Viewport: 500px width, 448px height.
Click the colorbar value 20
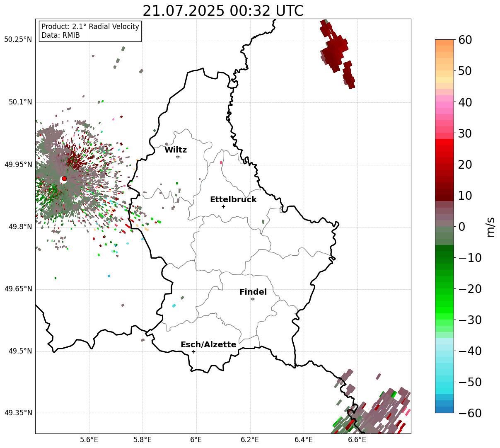[465, 165]
